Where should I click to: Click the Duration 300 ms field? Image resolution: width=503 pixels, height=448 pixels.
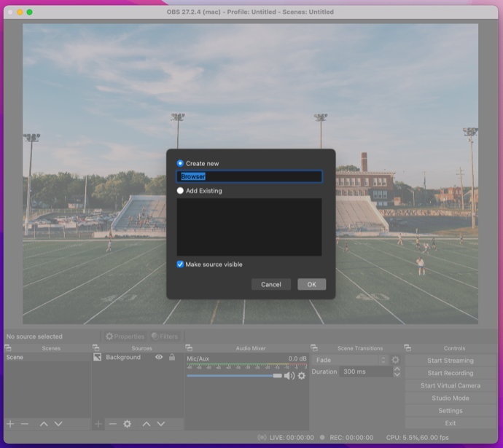(x=366, y=372)
